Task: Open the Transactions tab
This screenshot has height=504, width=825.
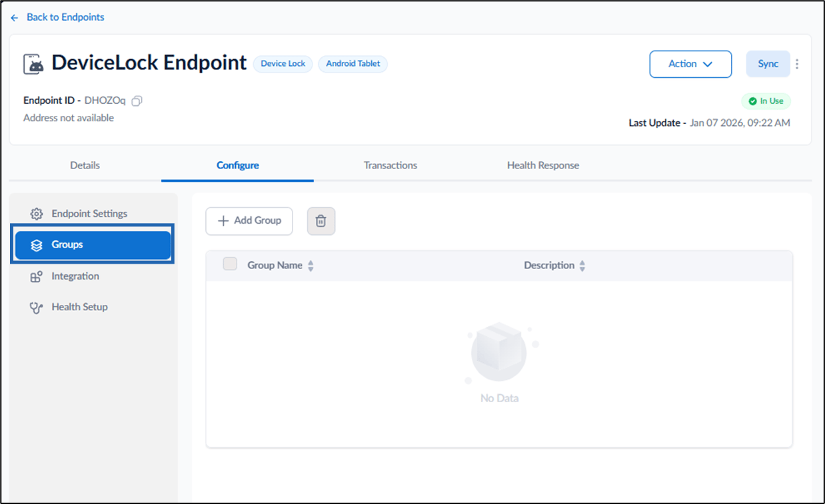Action: [391, 165]
